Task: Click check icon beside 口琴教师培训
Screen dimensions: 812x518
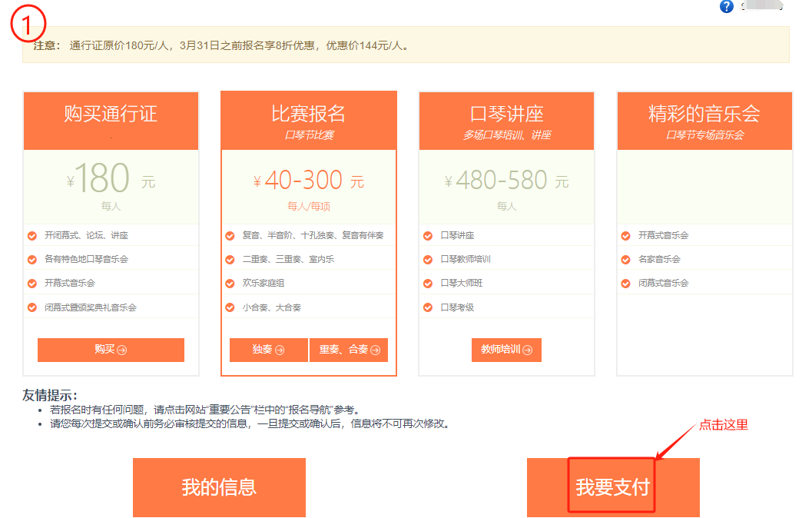Action: click(428, 260)
